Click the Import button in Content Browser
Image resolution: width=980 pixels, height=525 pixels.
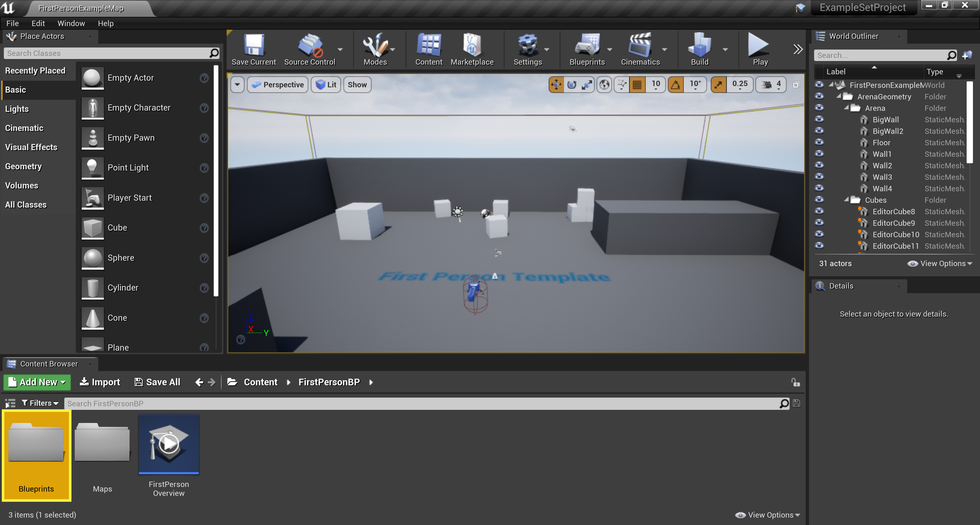click(100, 382)
